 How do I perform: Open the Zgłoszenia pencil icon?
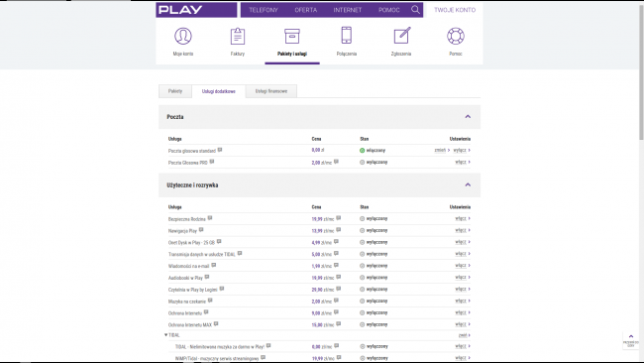click(401, 36)
